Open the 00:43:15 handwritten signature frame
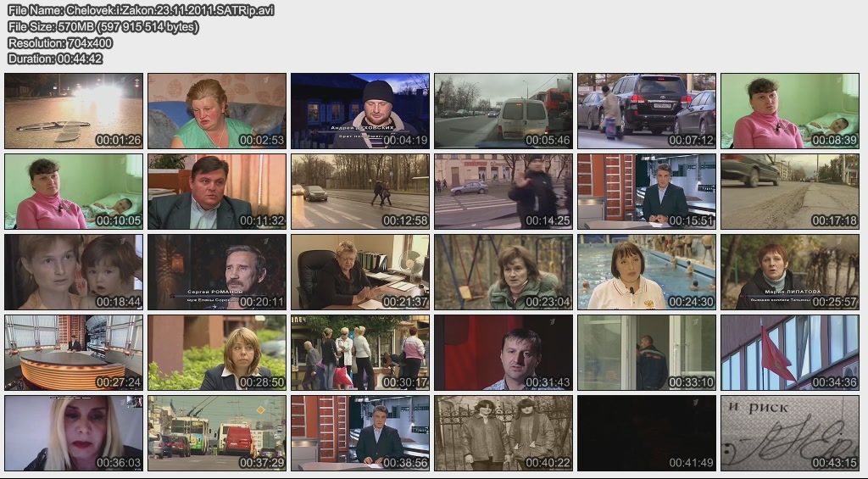 790,433
